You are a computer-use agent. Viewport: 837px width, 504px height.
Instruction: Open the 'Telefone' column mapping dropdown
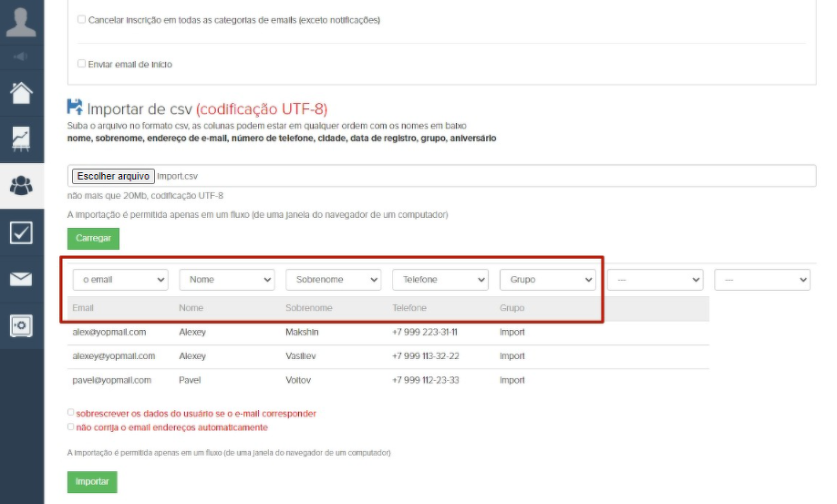pyautogui.click(x=440, y=280)
